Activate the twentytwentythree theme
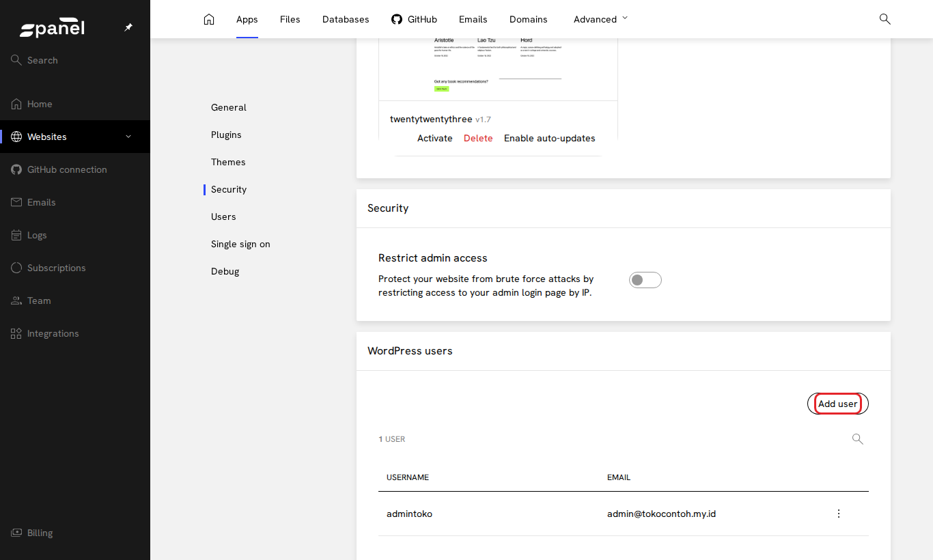933x560 pixels. click(x=435, y=138)
